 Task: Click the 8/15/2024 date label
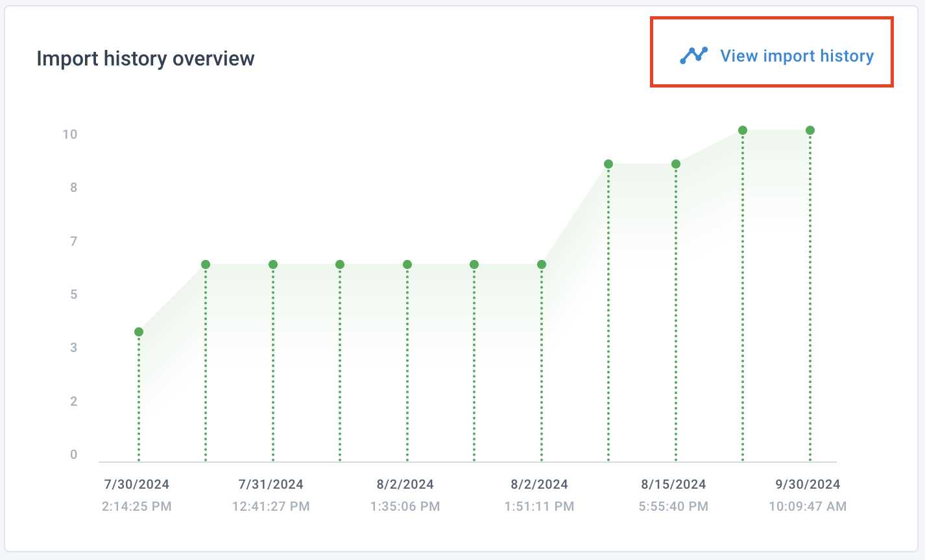(x=674, y=484)
